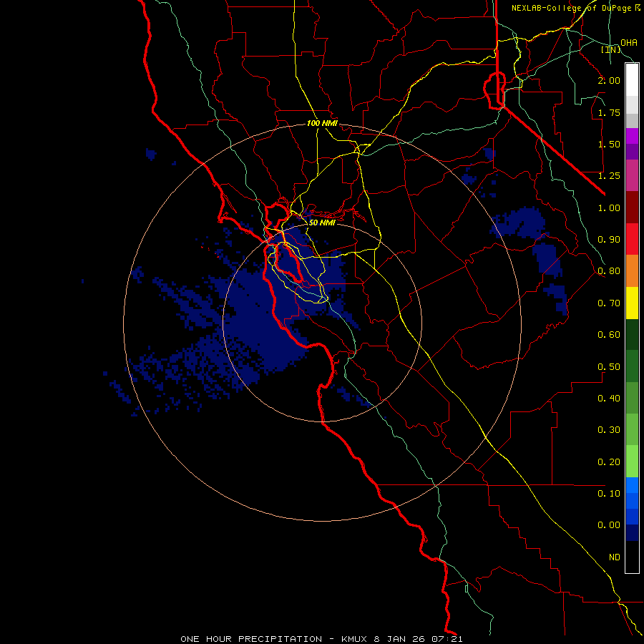
Task: Click the 0.20 legend value
Action: tap(609, 462)
